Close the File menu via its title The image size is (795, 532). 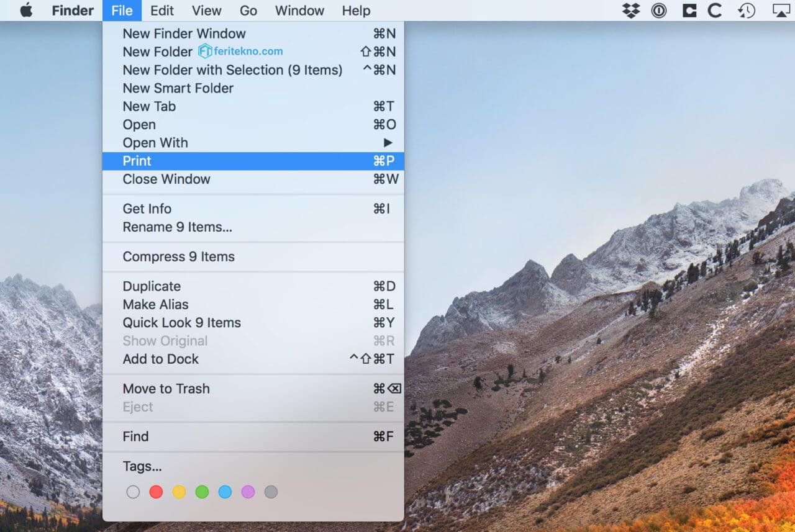click(x=122, y=11)
